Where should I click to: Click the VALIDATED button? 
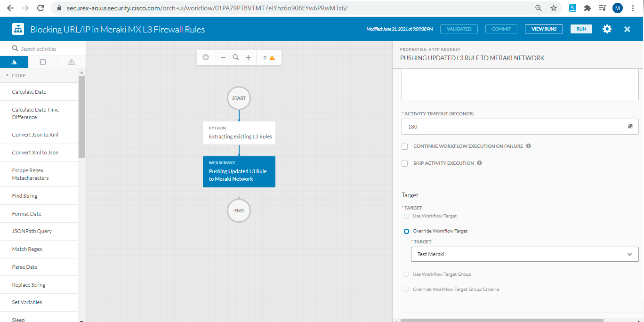[x=459, y=29]
